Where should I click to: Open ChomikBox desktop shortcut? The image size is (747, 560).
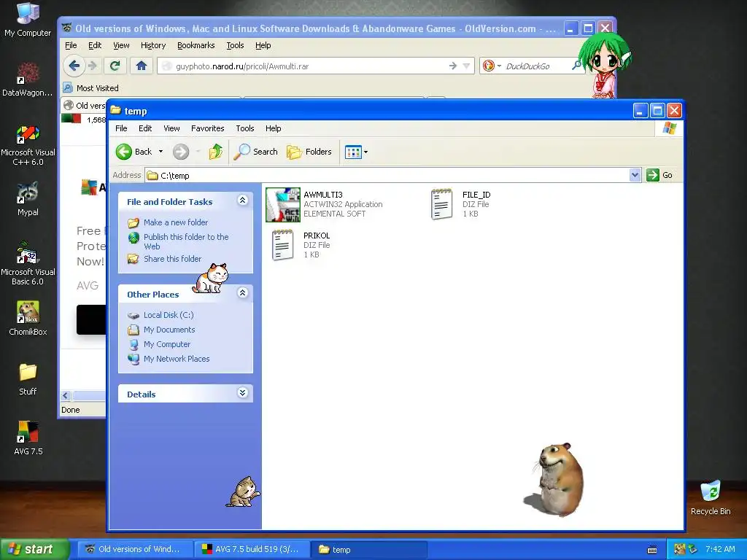tap(28, 318)
